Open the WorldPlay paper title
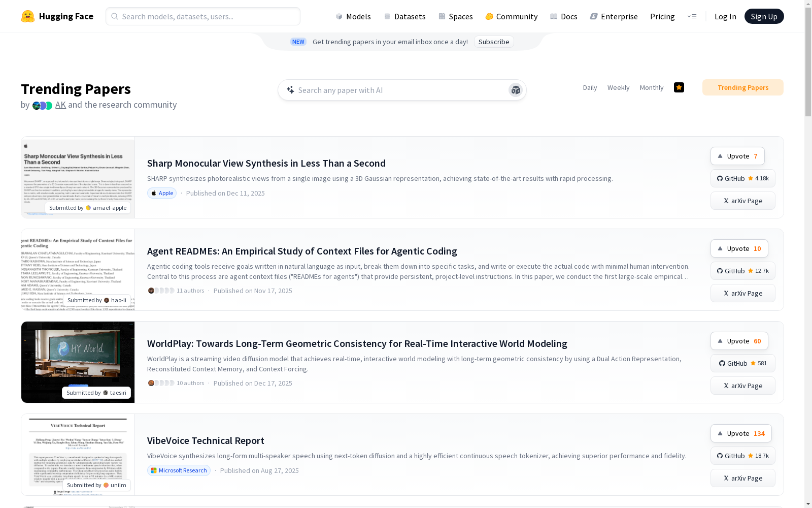The height and width of the screenshot is (508, 812). [357, 343]
